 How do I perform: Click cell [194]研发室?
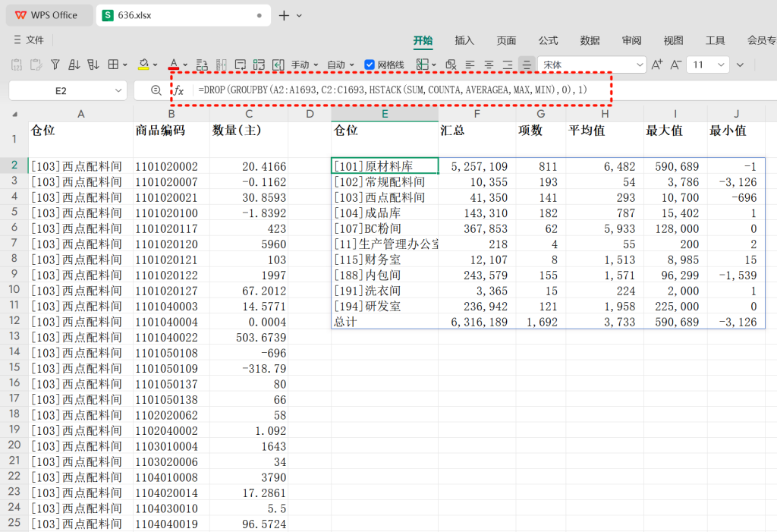point(385,307)
